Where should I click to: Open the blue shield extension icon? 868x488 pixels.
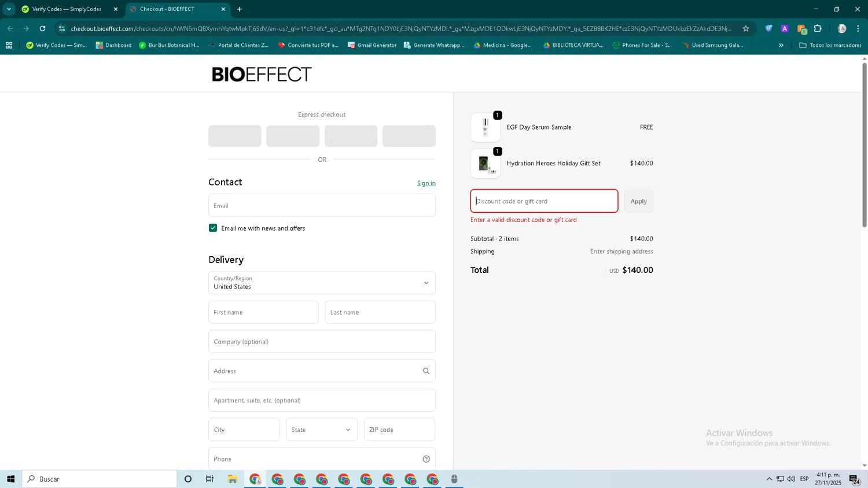pos(768,28)
